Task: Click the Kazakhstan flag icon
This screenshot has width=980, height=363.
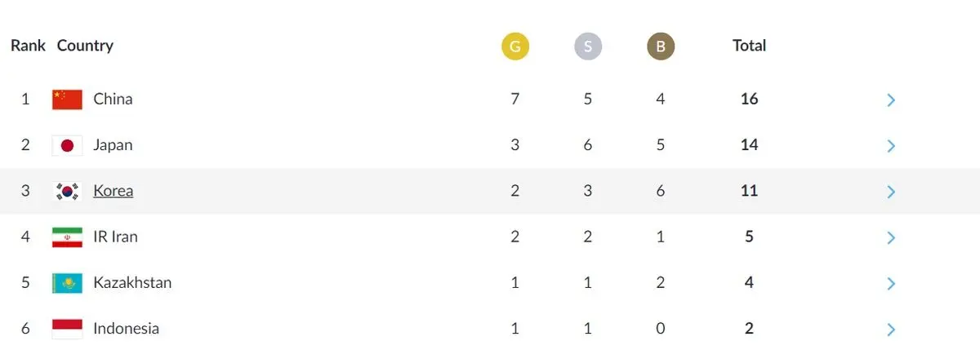Action: [67, 283]
